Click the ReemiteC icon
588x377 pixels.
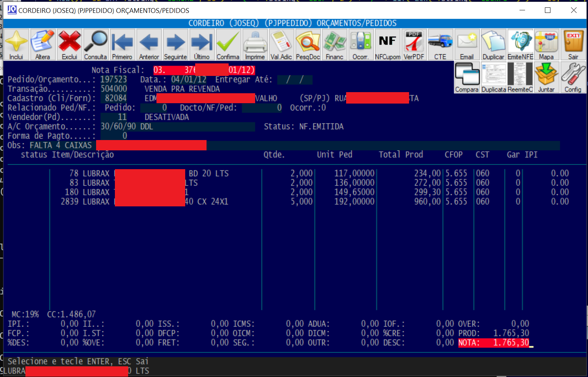(520, 77)
